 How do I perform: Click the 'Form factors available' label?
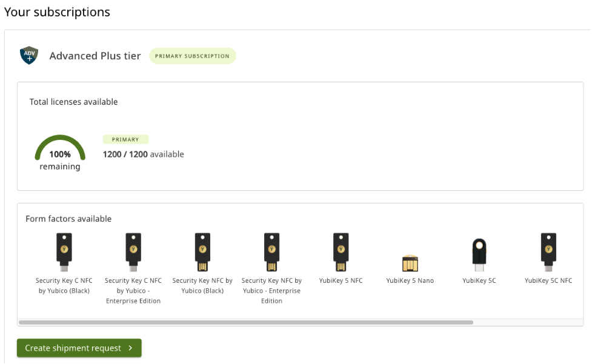click(x=68, y=219)
